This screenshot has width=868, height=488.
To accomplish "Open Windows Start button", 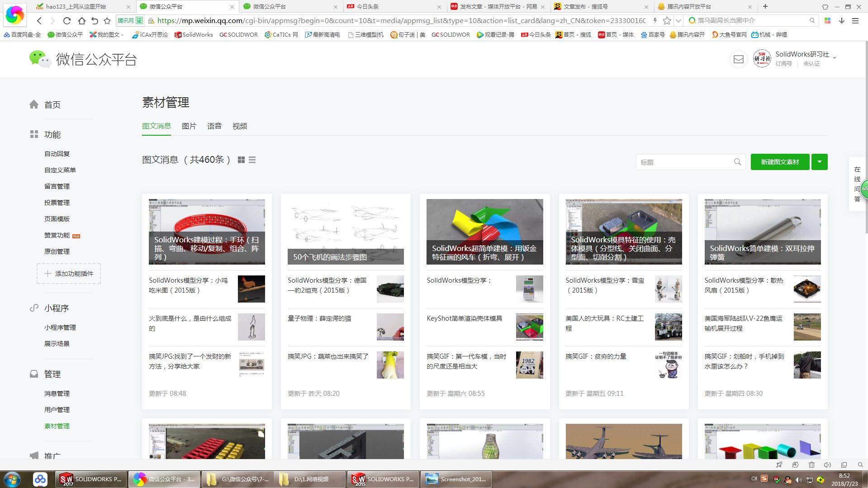I will click(12, 479).
